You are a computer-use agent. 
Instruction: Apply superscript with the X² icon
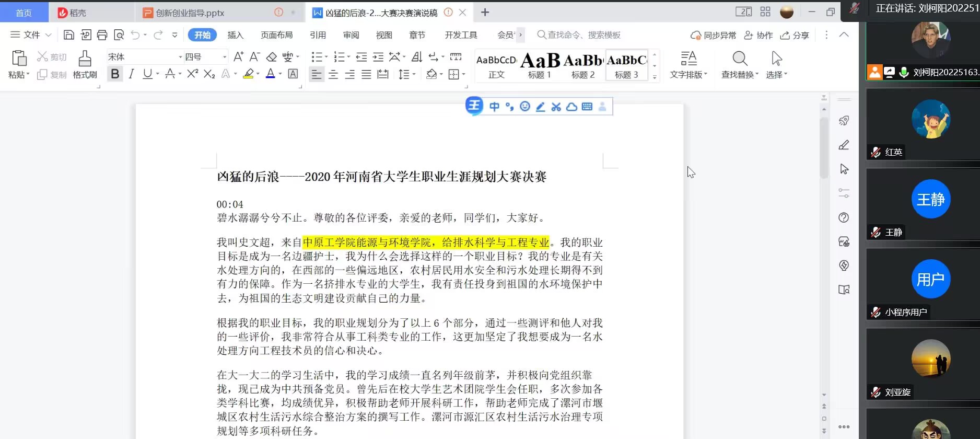pos(192,74)
